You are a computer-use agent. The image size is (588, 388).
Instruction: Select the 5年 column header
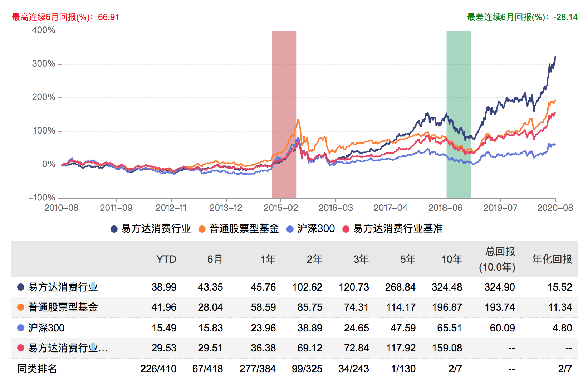[x=407, y=259]
